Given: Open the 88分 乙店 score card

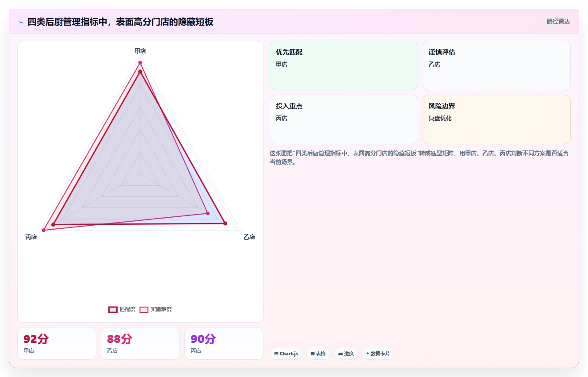Looking at the screenshot, I should 140,343.
